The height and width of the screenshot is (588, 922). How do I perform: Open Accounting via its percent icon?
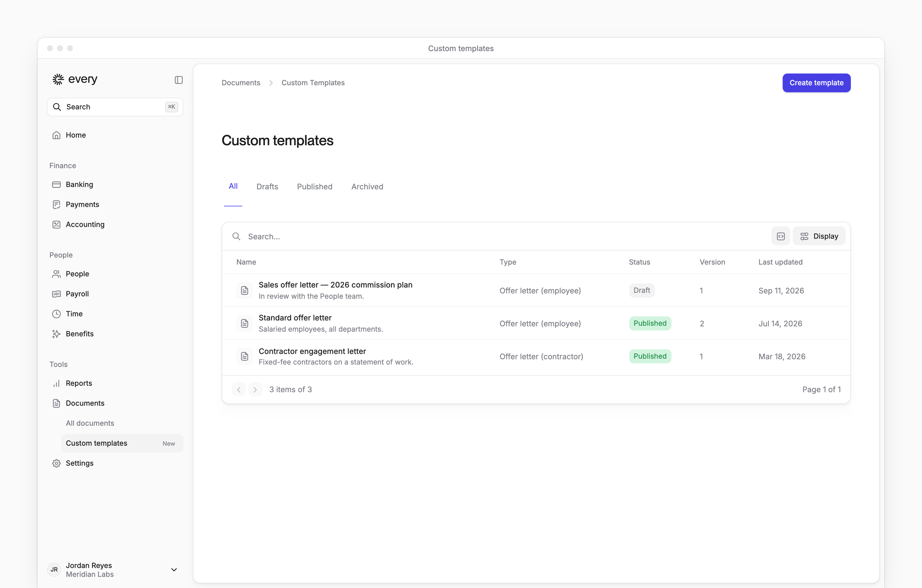pyautogui.click(x=56, y=224)
